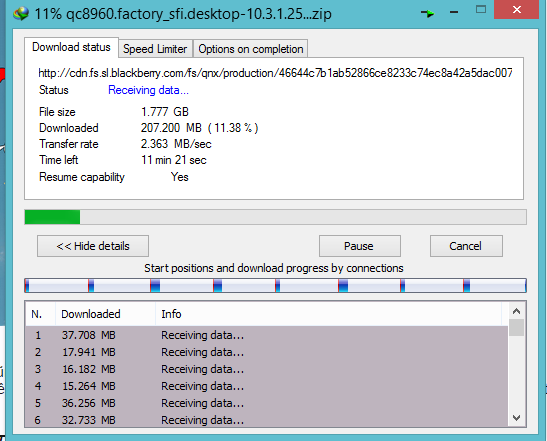Click the IDM globe icon in title bar
This screenshot has height=441, width=547.
(21, 14)
